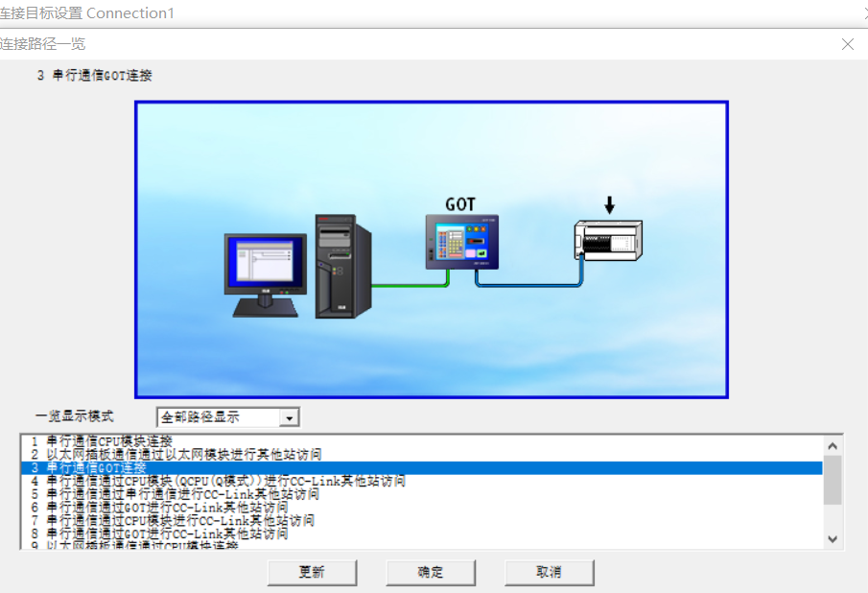
Task: Click the scrollbar thumb of the path list
Action: pyautogui.click(x=833, y=480)
